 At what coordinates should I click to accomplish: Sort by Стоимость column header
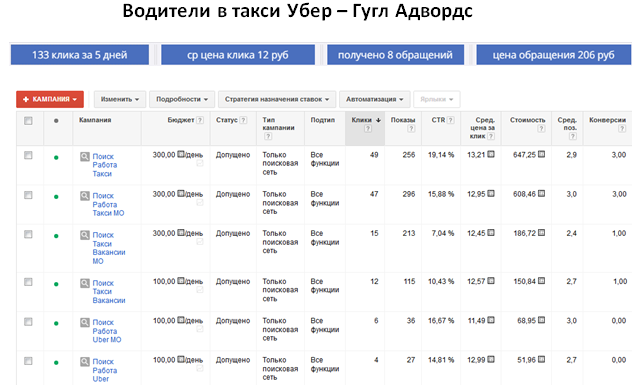527,120
